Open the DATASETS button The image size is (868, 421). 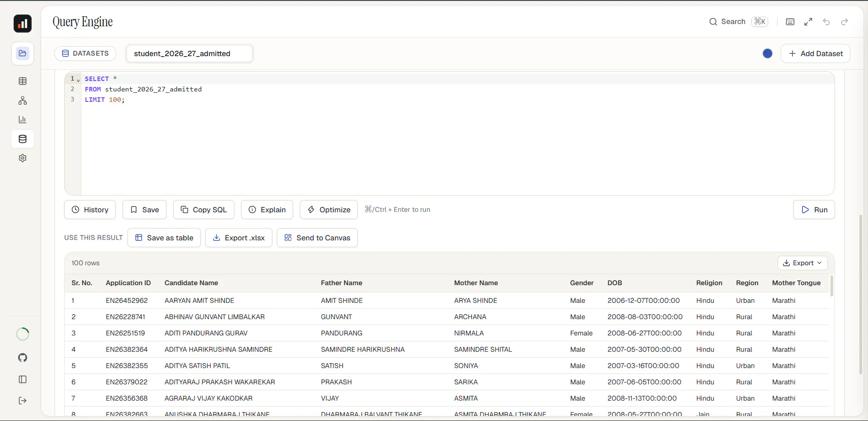(x=85, y=53)
